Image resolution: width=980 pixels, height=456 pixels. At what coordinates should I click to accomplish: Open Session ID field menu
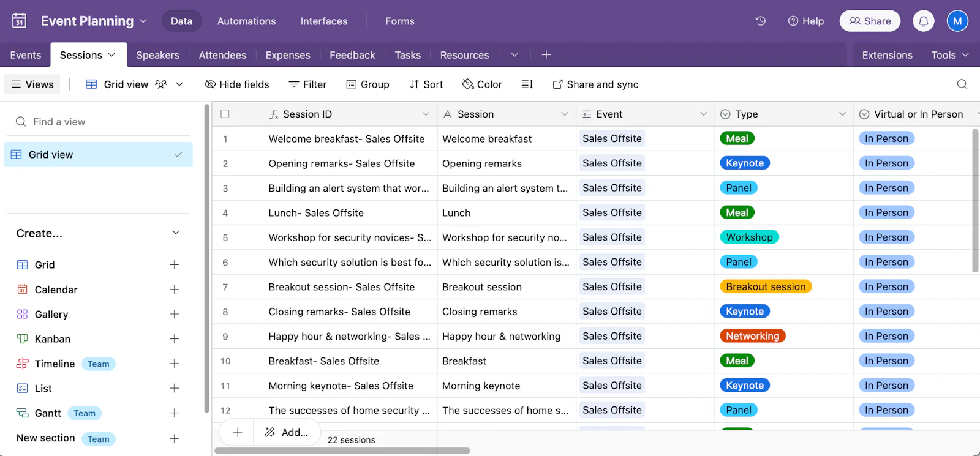coord(426,114)
